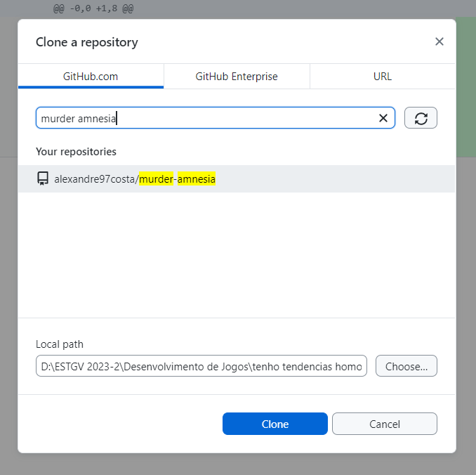Click the 'Your repositories' heading
476x475 pixels.
[x=76, y=151]
